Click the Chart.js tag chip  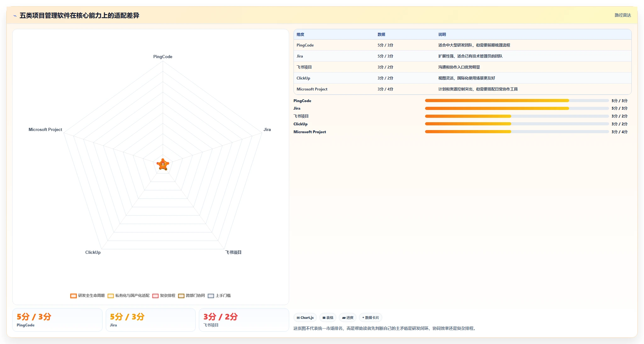[x=305, y=318]
